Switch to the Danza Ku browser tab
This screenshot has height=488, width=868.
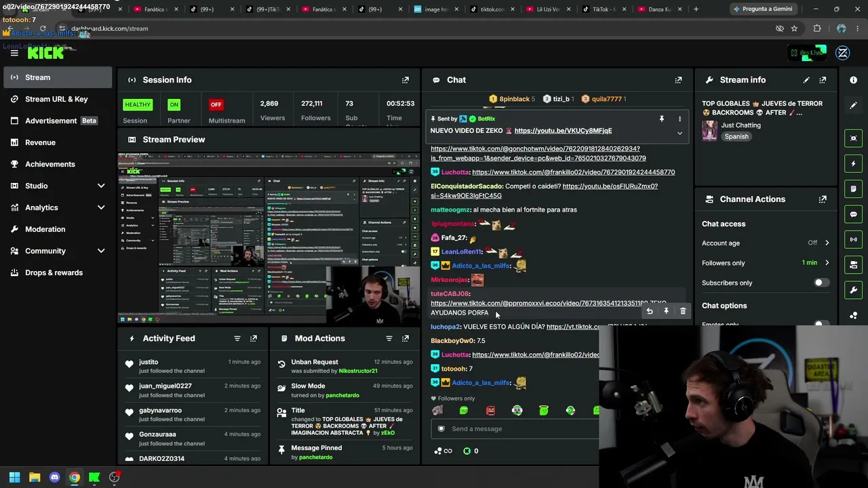[661, 9]
